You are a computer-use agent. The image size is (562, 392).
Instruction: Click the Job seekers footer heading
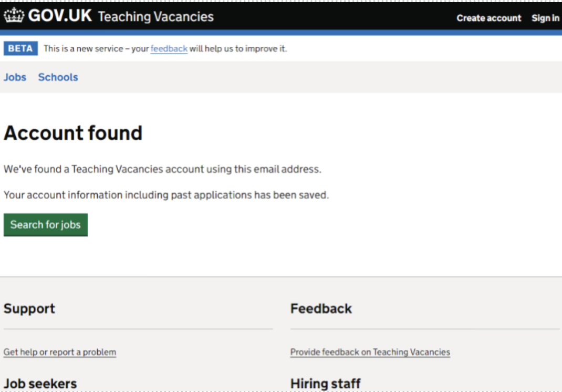click(x=40, y=384)
